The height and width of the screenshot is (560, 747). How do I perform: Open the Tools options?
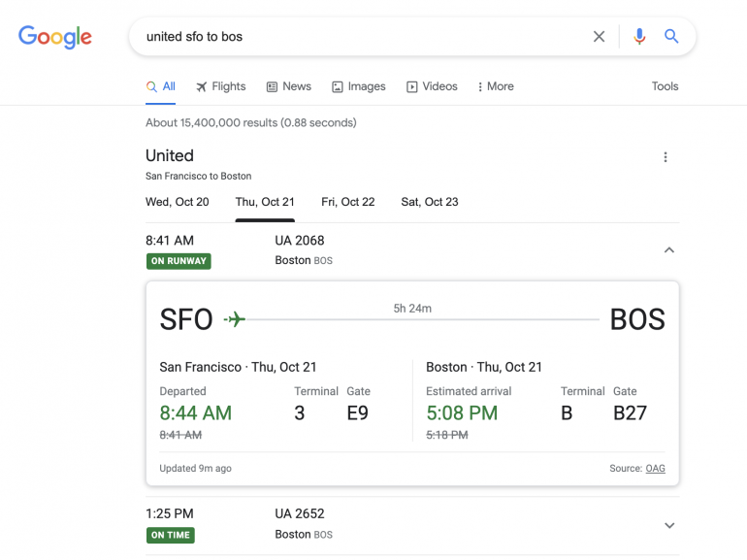point(665,86)
